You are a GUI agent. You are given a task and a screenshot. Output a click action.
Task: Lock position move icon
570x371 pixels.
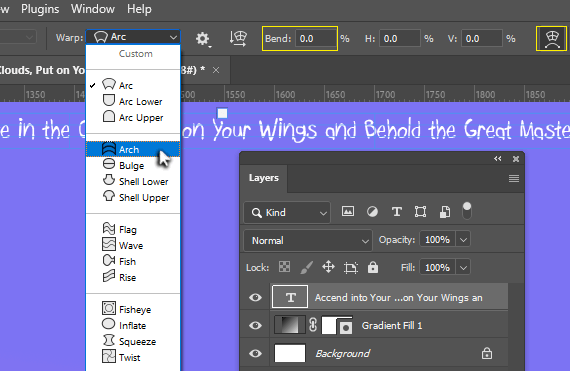pos(328,267)
